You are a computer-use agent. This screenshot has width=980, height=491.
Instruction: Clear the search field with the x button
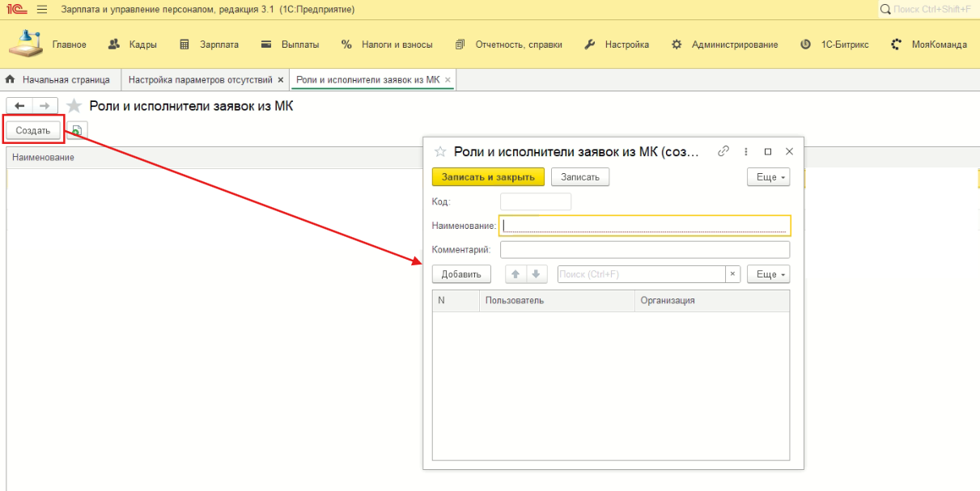732,274
